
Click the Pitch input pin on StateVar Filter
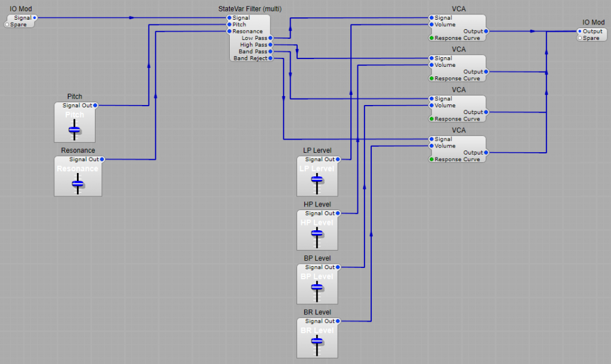(229, 24)
